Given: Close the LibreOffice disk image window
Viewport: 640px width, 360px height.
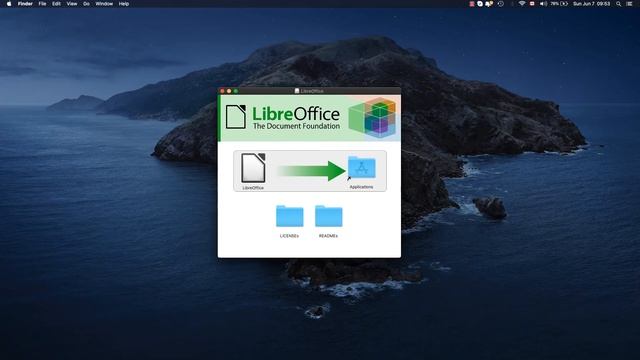Looking at the screenshot, I should click(x=222, y=91).
